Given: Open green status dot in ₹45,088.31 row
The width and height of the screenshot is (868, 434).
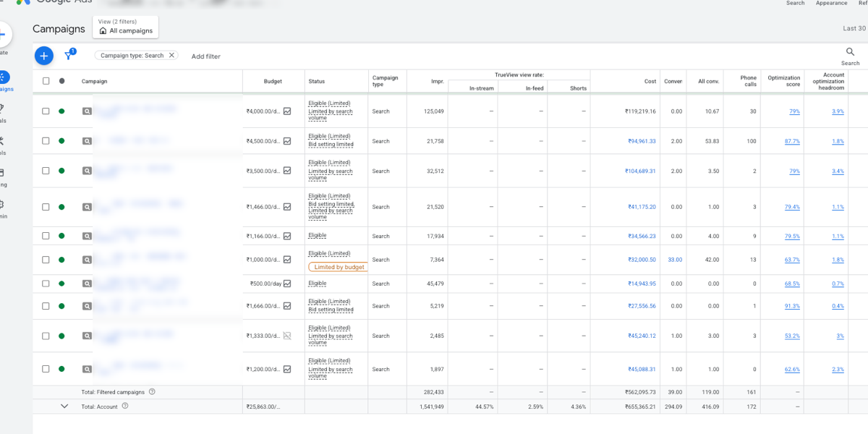Looking at the screenshot, I should coord(61,369).
